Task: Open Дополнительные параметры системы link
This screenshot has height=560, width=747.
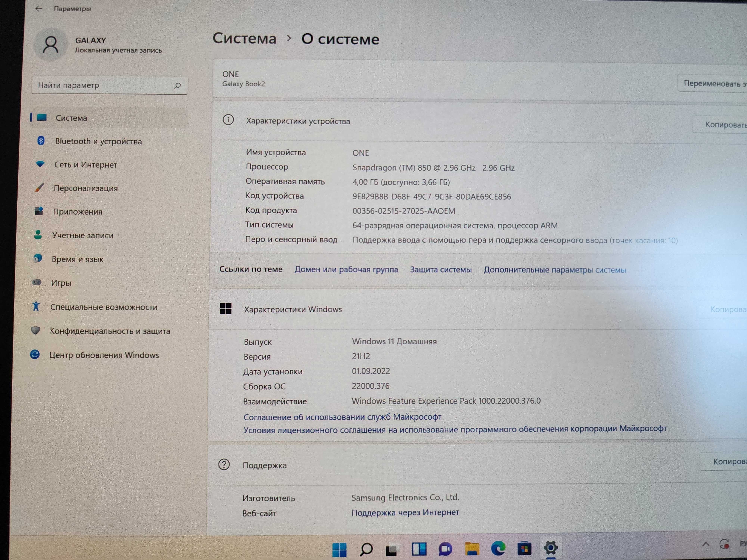Action: point(554,270)
